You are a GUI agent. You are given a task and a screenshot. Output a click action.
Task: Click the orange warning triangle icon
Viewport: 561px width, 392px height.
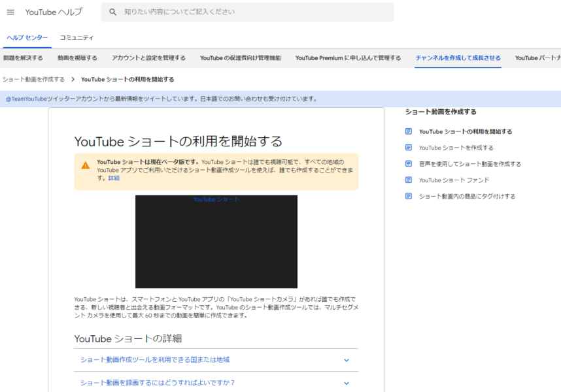[85, 165]
